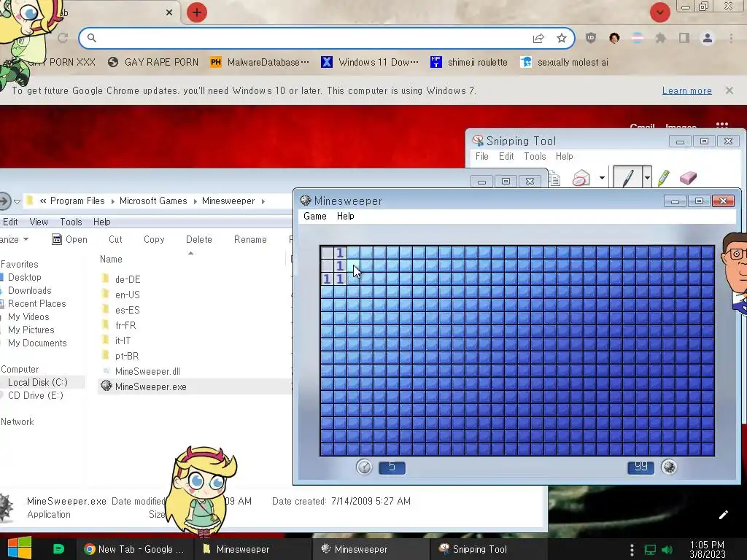Image resolution: width=747 pixels, height=560 pixels.
Task: Click Delete in Explorer toolbar
Action: coord(198,239)
